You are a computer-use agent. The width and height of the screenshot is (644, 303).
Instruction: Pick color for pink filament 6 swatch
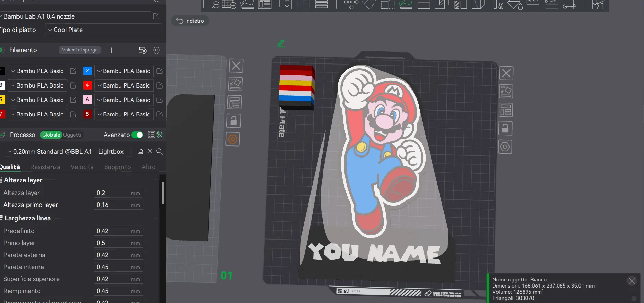point(87,100)
